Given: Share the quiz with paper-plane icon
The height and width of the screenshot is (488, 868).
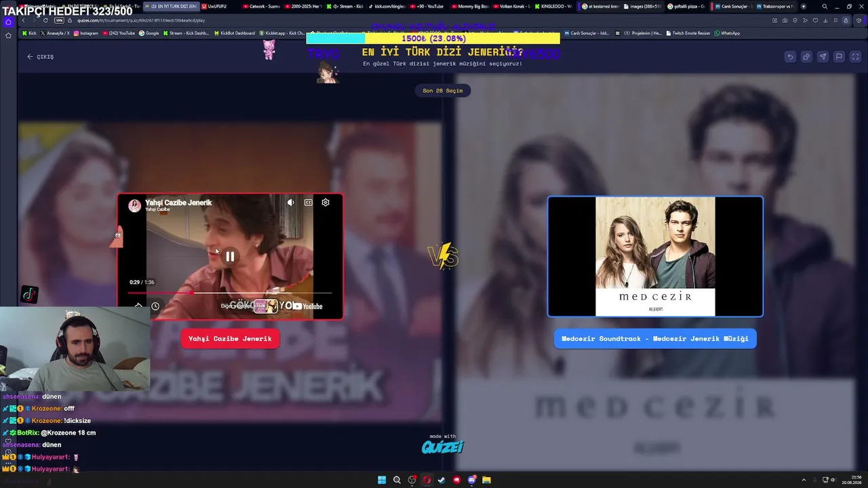Looking at the screenshot, I should [823, 57].
